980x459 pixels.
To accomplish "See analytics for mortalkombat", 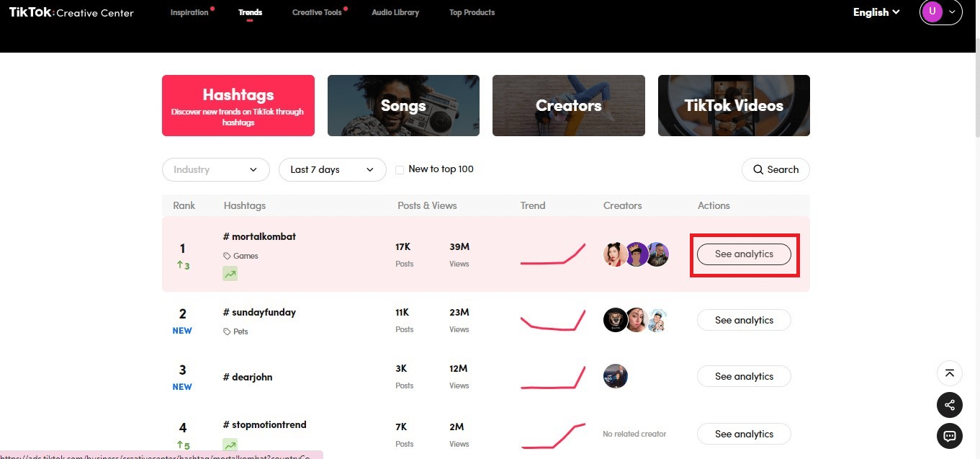I will (744, 254).
